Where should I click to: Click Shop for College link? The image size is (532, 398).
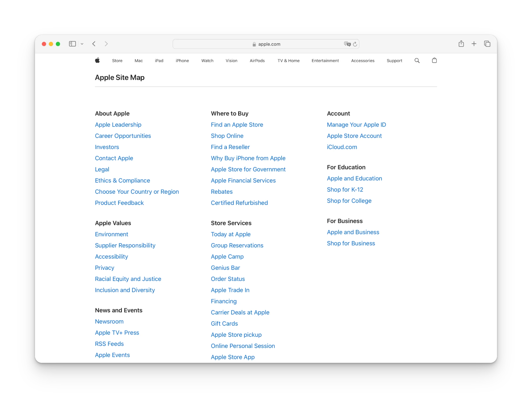(349, 201)
